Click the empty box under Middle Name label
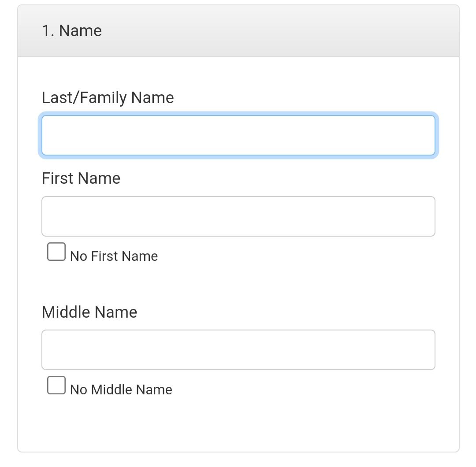Image resolution: width=476 pixels, height=467 pixels. [x=238, y=350]
